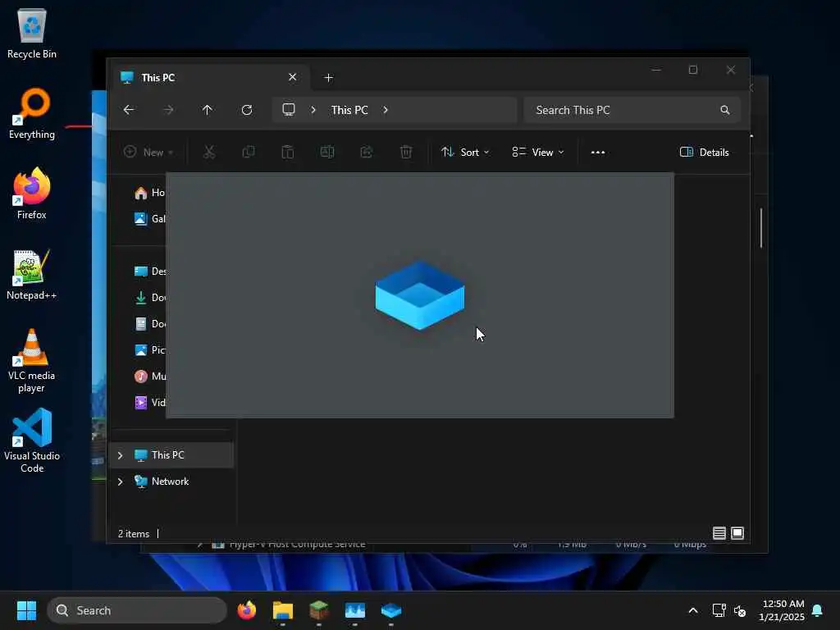Select Documents in navigation pane
The image size is (840, 630).
pyautogui.click(x=148, y=323)
